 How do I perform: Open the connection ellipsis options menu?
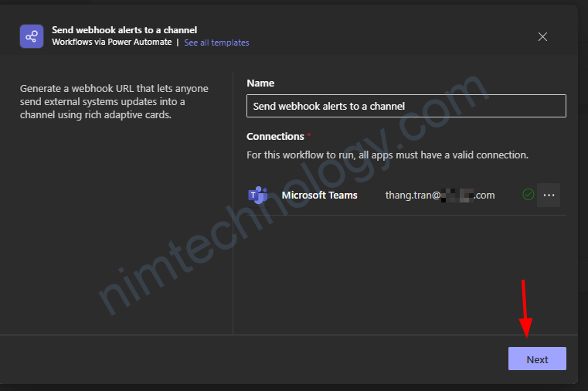pos(549,195)
